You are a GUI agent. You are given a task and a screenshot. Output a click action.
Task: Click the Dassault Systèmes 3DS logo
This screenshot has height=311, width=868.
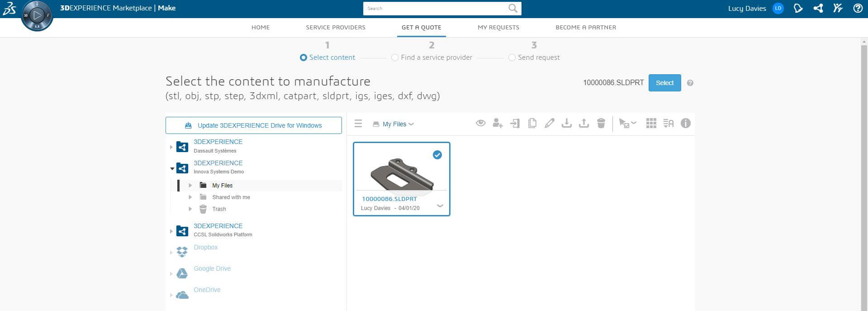[x=9, y=8]
